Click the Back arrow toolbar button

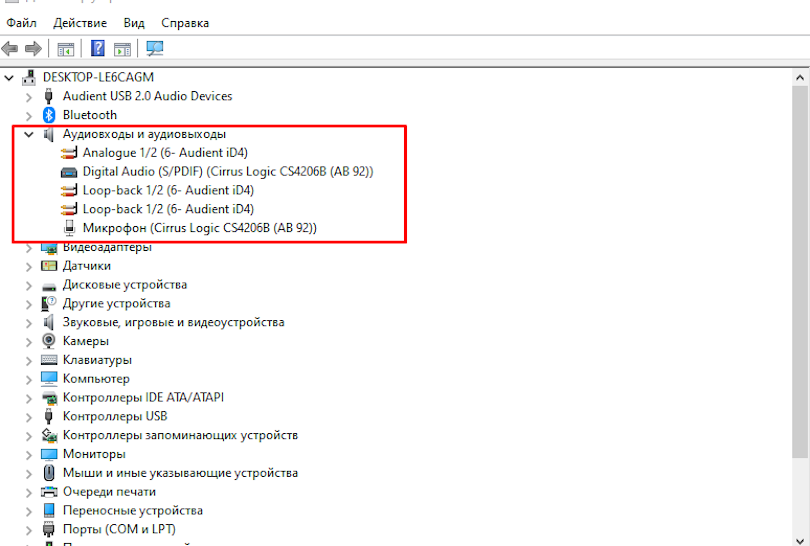[10, 49]
